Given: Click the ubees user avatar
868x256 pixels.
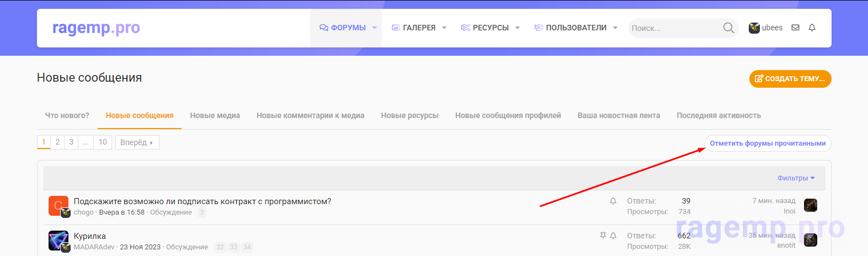Looking at the screenshot, I should (x=754, y=28).
